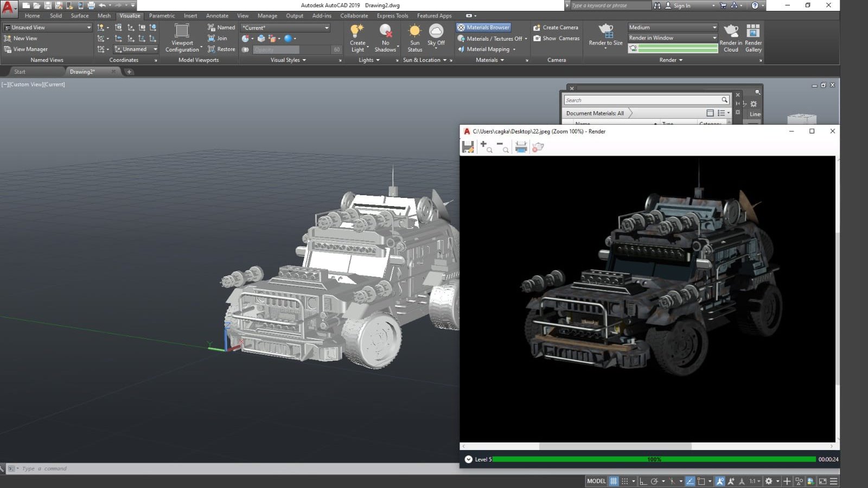Zoom in on the rendered image

[486, 147]
